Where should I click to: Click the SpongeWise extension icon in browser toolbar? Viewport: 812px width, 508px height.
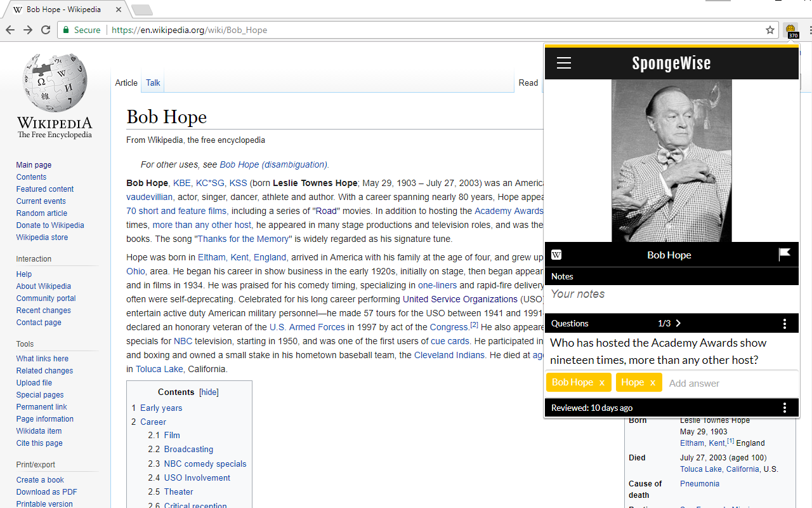click(790, 30)
